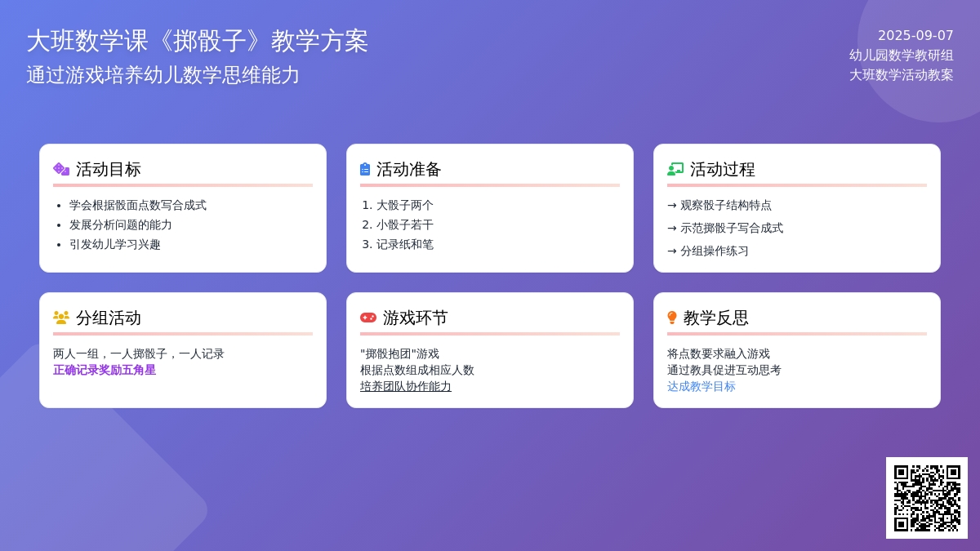Viewport: 980px width, 551px height.
Task: Click the 大班数学活动教案 label
Action: [901, 75]
